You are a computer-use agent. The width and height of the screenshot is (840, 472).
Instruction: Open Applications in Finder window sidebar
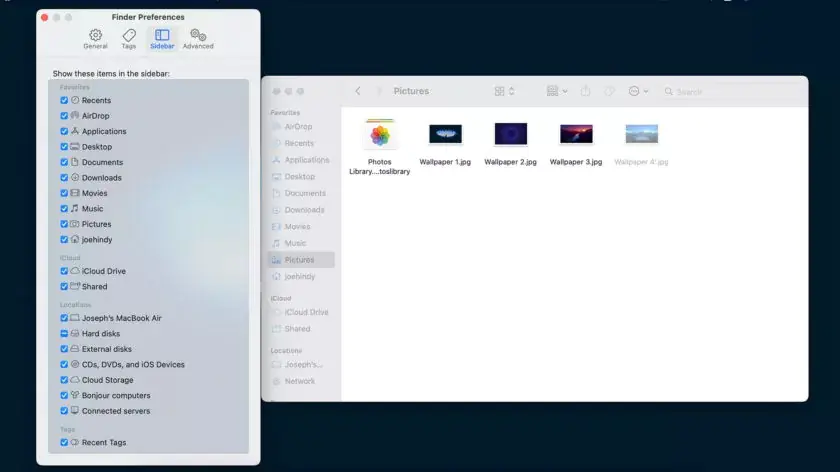coord(301,160)
